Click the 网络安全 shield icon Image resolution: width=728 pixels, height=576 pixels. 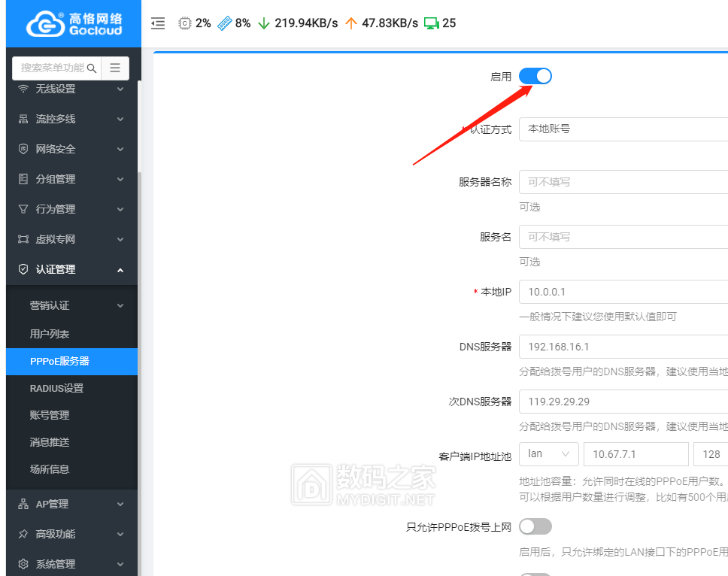coord(23,149)
